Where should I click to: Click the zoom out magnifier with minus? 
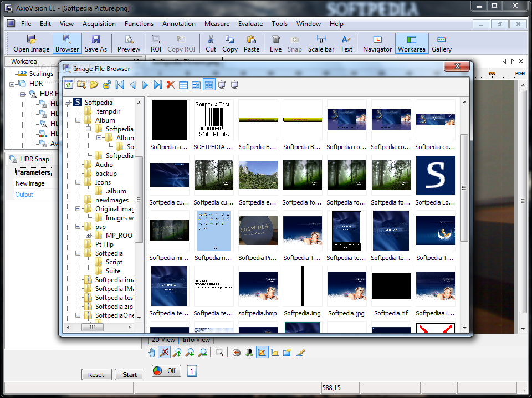pyautogui.click(x=203, y=353)
